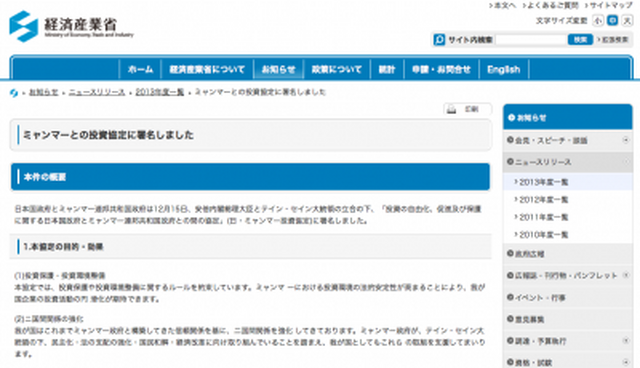Open the sitemap link in the top bar
The image size is (640, 368).
point(608,5)
